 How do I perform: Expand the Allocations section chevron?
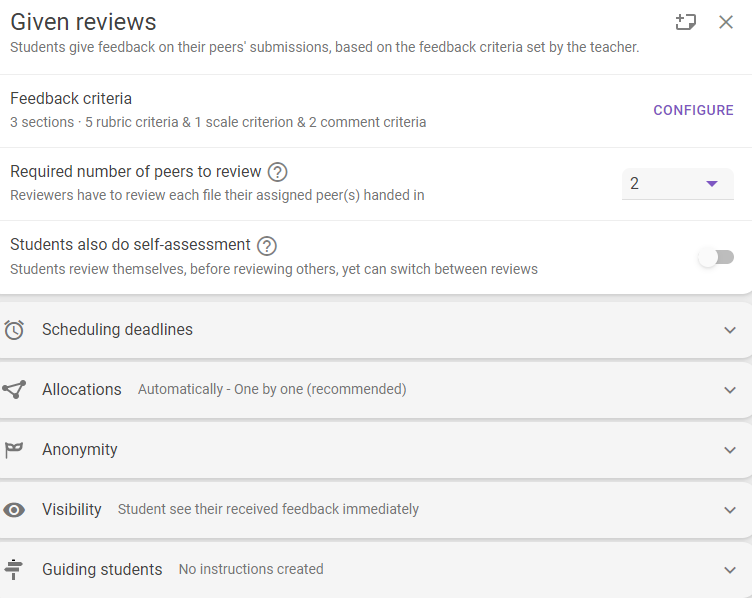730,390
